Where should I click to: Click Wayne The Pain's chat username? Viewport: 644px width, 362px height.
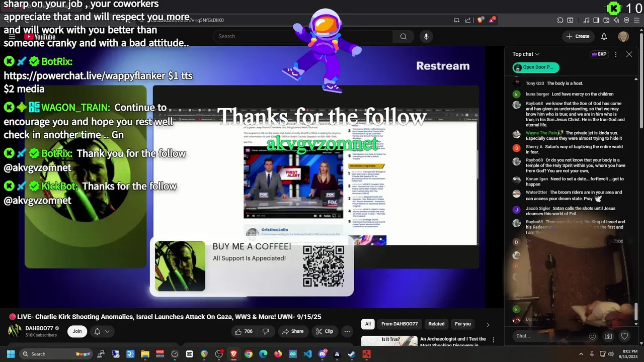[x=541, y=133]
